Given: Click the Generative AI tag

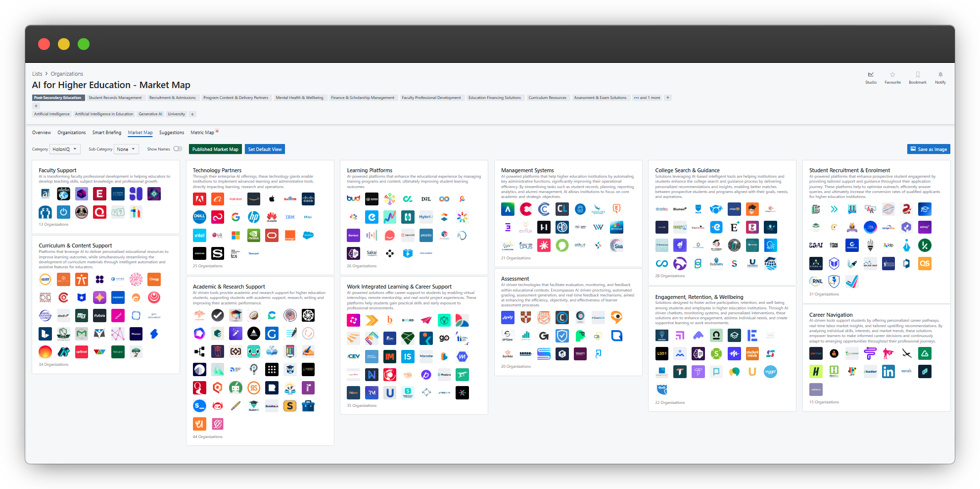Looking at the screenshot, I should tap(150, 114).
